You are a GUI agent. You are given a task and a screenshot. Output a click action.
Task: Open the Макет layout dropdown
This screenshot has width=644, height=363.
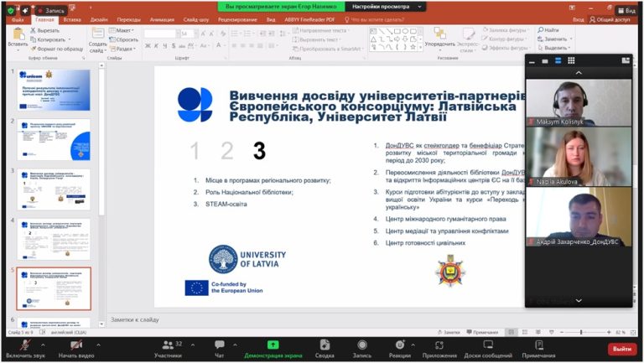(x=122, y=30)
